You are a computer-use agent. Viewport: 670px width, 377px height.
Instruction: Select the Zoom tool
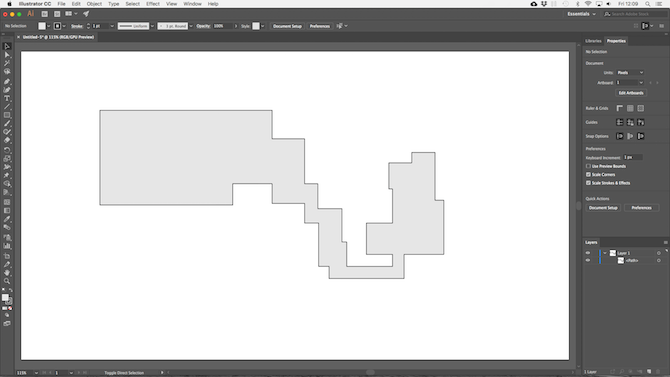click(x=7, y=281)
